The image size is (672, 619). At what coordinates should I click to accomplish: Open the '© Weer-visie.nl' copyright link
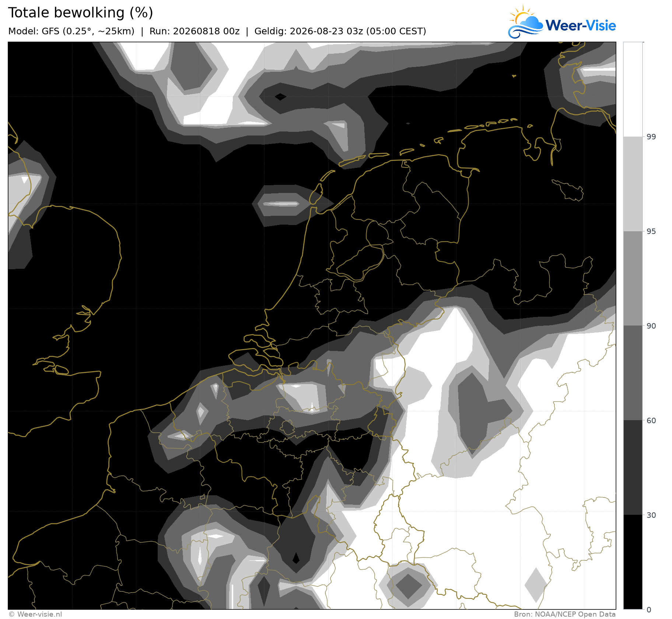coord(35,614)
